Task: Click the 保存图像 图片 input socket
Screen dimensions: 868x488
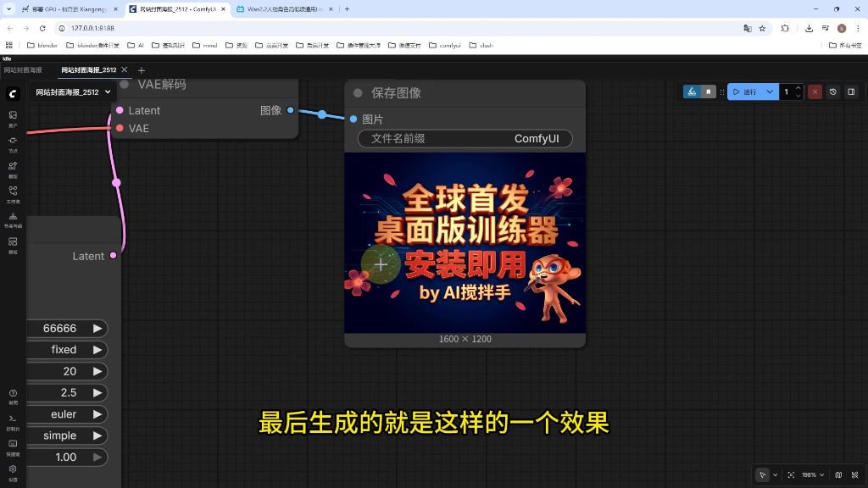Action: (x=353, y=119)
